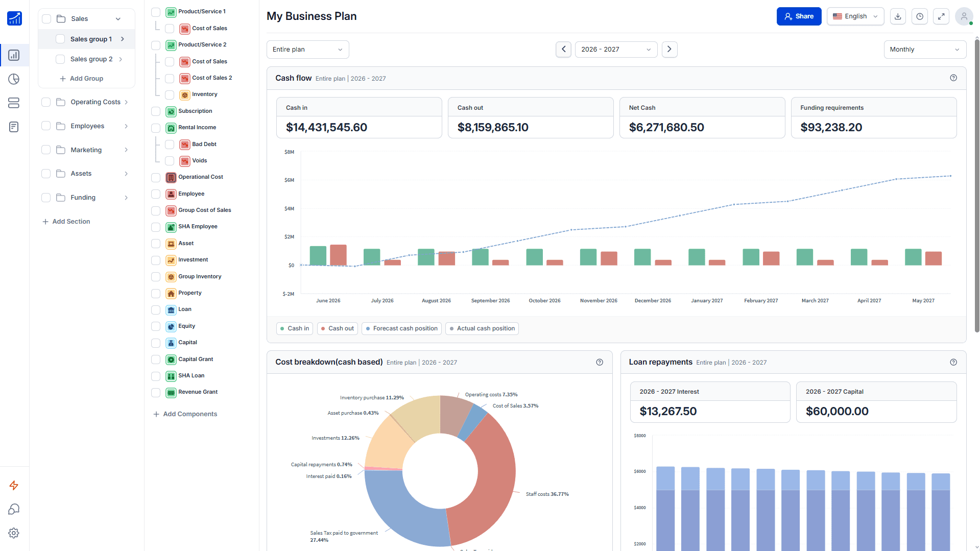Expand the Operating Costs chevron

126,102
